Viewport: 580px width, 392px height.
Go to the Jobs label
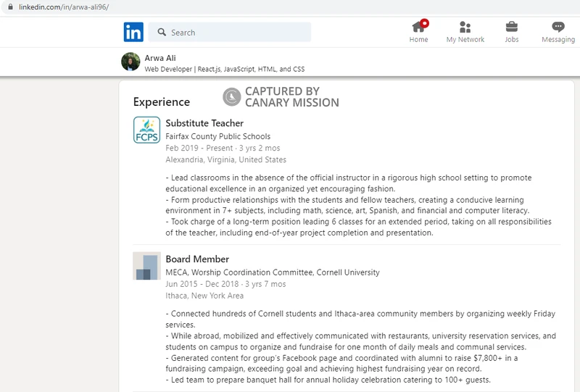coord(512,39)
